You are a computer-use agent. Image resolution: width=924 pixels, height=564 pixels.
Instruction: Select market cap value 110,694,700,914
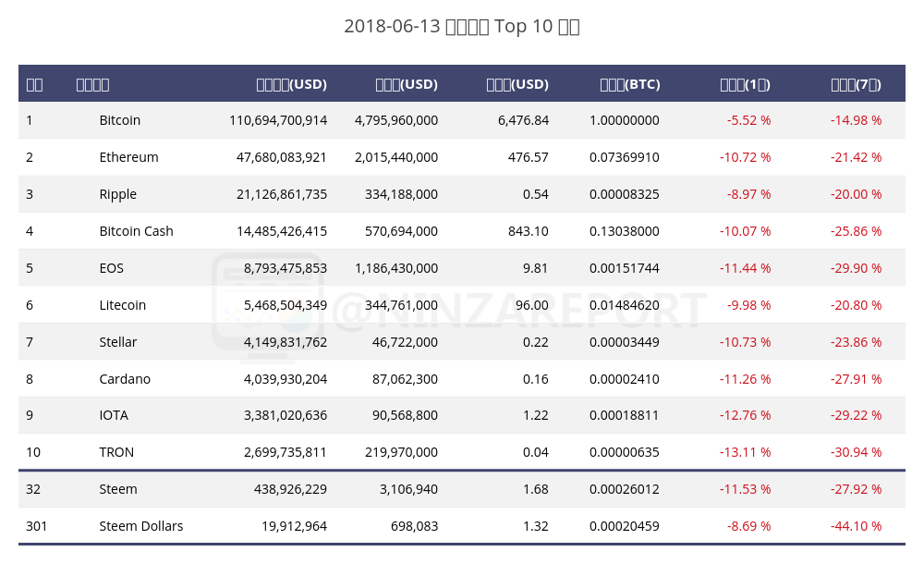[278, 120]
